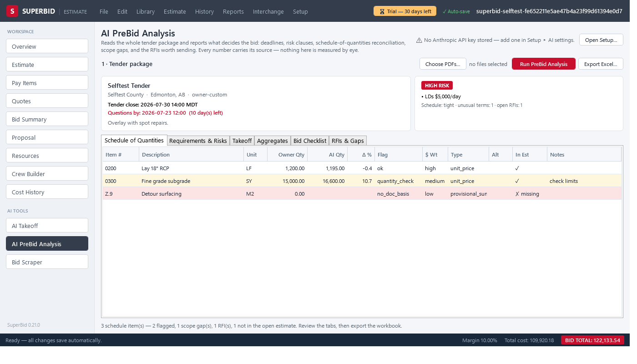The width and height of the screenshot is (637, 364).
Task: Open the History menu
Action: click(204, 11)
